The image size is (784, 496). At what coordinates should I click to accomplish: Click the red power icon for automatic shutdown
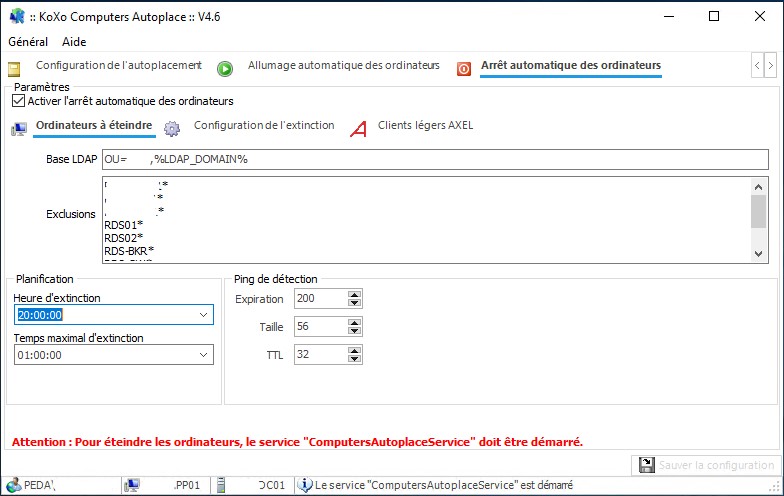coord(464,68)
